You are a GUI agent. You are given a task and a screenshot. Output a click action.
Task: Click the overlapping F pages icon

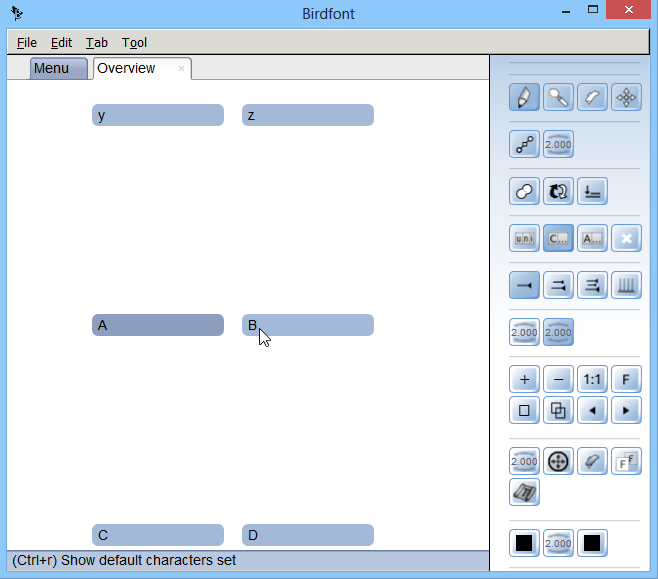[626, 461]
